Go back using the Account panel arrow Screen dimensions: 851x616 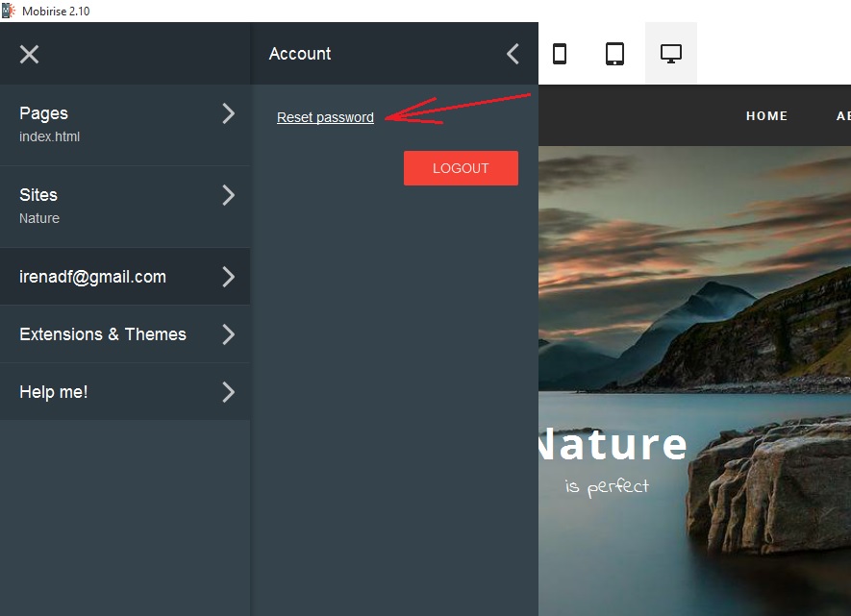513,54
